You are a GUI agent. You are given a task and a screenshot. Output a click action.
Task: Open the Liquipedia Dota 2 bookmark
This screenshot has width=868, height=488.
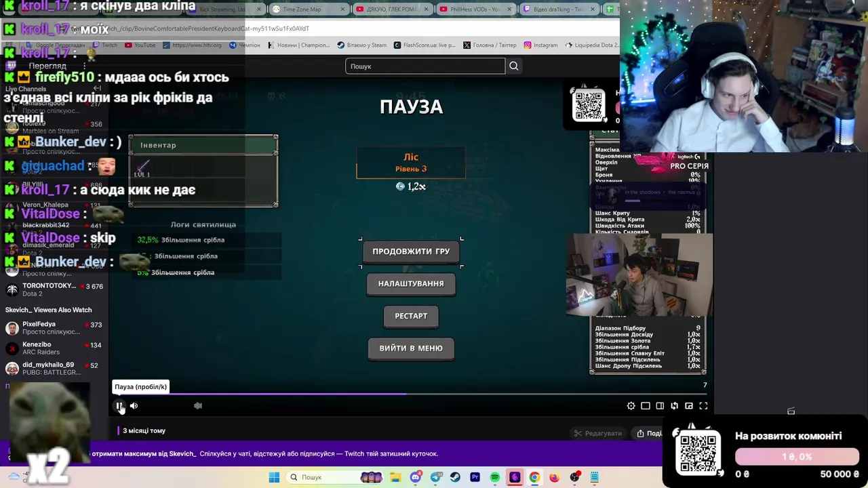pyautogui.click(x=591, y=45)
